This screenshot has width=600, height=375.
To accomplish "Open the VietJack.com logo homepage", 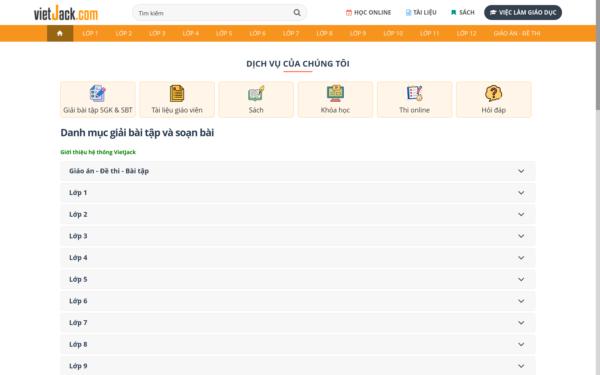I will 66,13.
